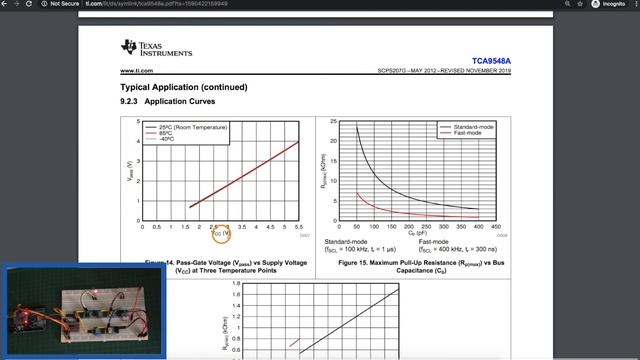Open the zoom magnifier icon in address bar
The height and width of the screenshot is (360, 640).
tap(567, 4)
